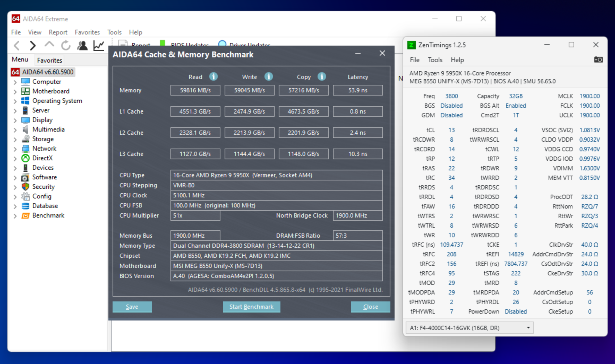Take a screenshot with ZenTimings camera icon

click(598, 60)
